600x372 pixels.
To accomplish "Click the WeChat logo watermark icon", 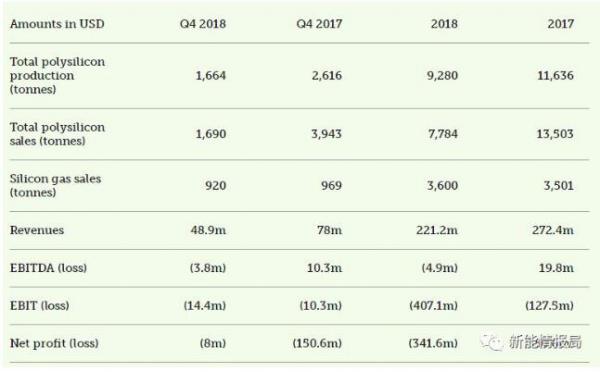I will point(491,341).
